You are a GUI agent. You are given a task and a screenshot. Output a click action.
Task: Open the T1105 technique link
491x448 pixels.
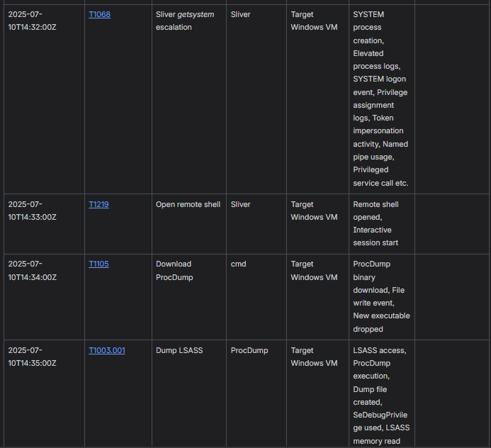98,264
